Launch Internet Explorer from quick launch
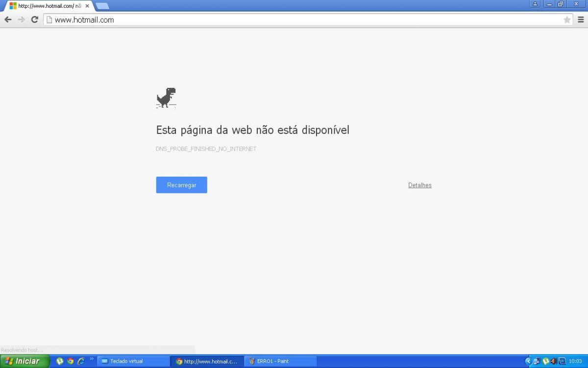The image size is (588, 368). pos(81,361)
